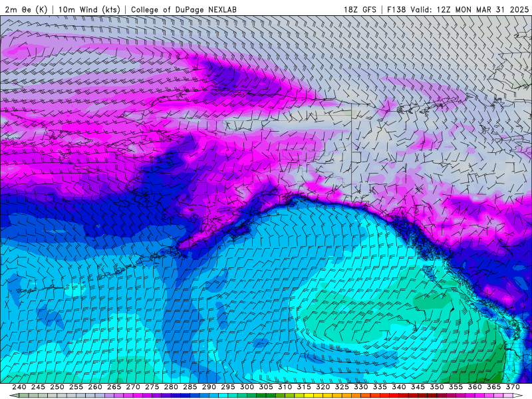Click the 340 value on the color scale
This screenshot has width=532, height=399.
[399, 387]
